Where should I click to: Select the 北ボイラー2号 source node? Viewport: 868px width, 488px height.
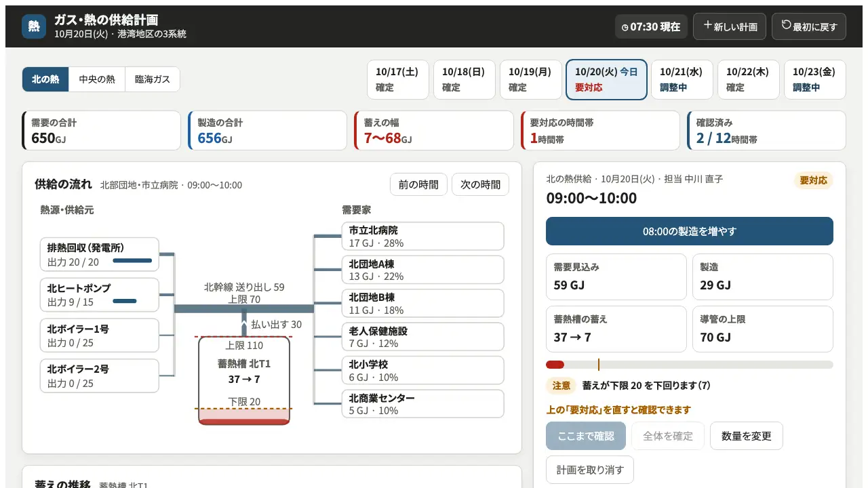(99, 376)
